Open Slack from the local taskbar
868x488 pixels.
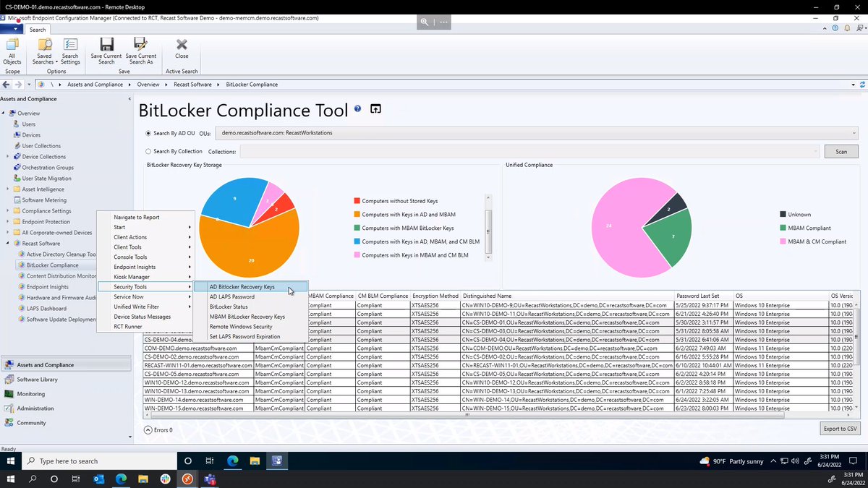click(x=166, y=479)
